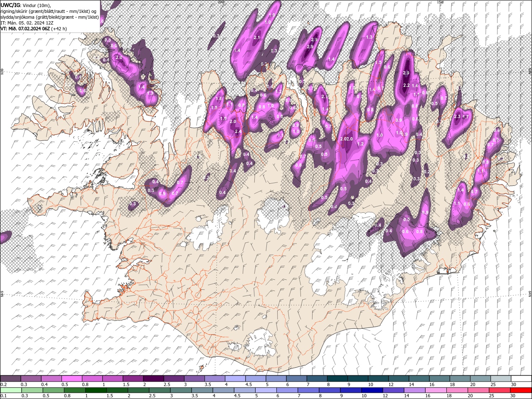Select the line 'IT: Mán. 05. 02. 2024 12Z'
532x399 pixels.
click(28, 23)
